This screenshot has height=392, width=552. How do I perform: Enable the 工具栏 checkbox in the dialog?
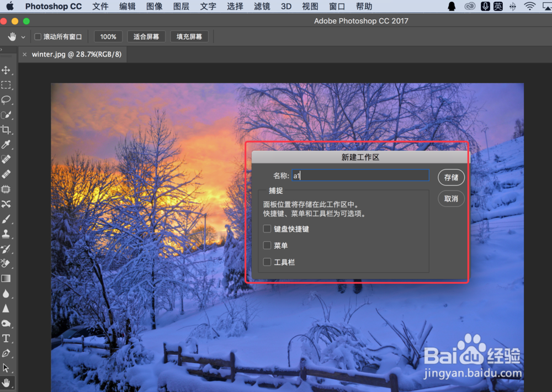(x=267, y=262)
